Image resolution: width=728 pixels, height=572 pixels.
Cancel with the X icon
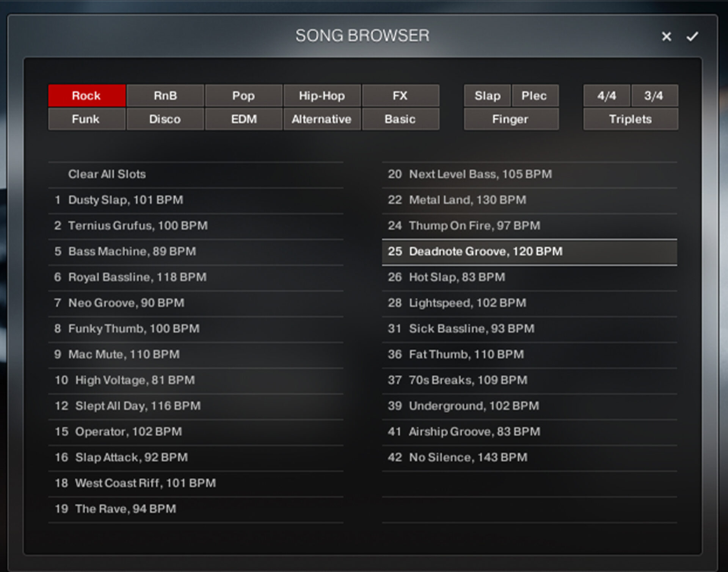coord(666,36)
